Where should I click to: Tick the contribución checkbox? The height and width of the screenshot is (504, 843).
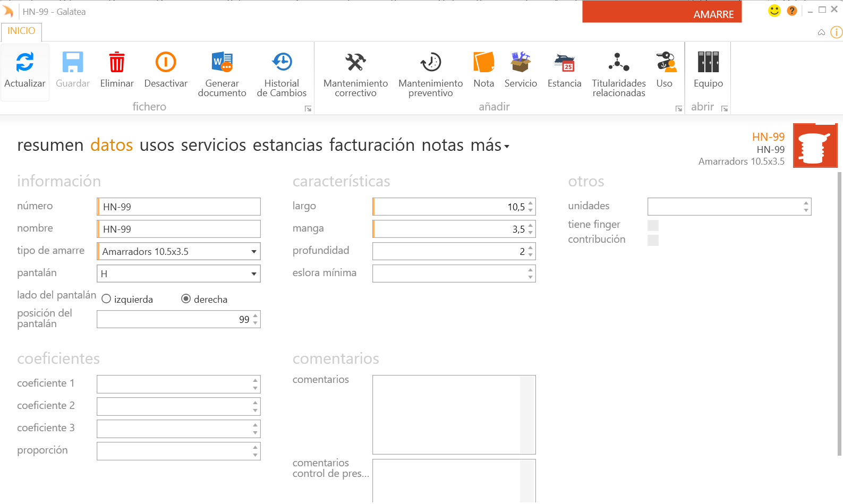(653, 240)
